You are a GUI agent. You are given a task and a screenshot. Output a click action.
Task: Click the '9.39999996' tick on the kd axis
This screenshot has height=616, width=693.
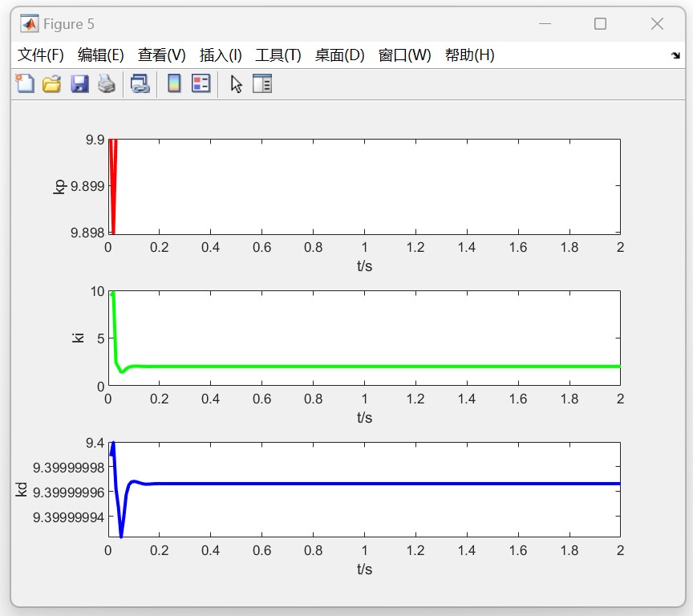69,492
